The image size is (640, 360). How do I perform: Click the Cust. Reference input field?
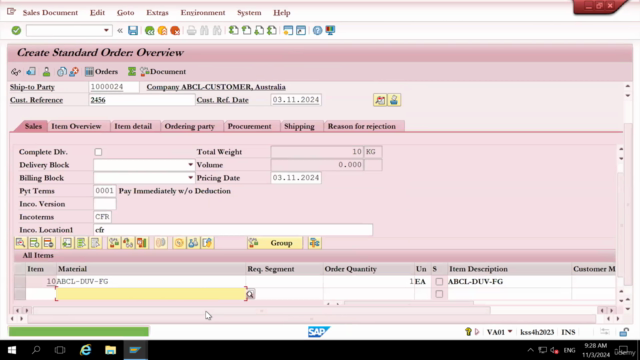tap(142, 100)
